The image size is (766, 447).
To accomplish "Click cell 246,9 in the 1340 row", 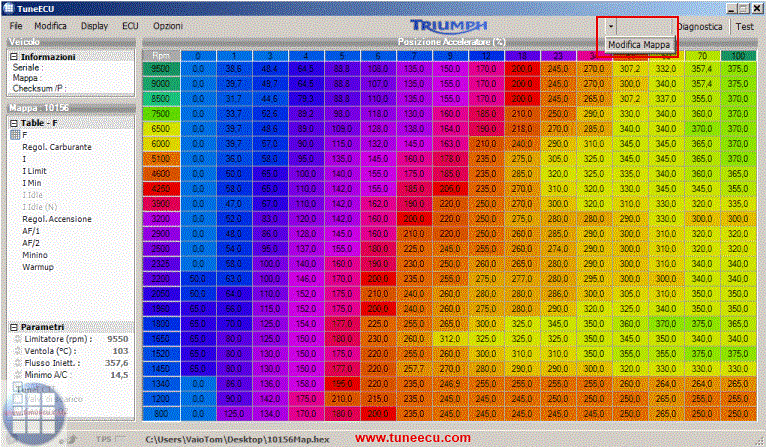I will pyautogui.click(x=450, y=383).
